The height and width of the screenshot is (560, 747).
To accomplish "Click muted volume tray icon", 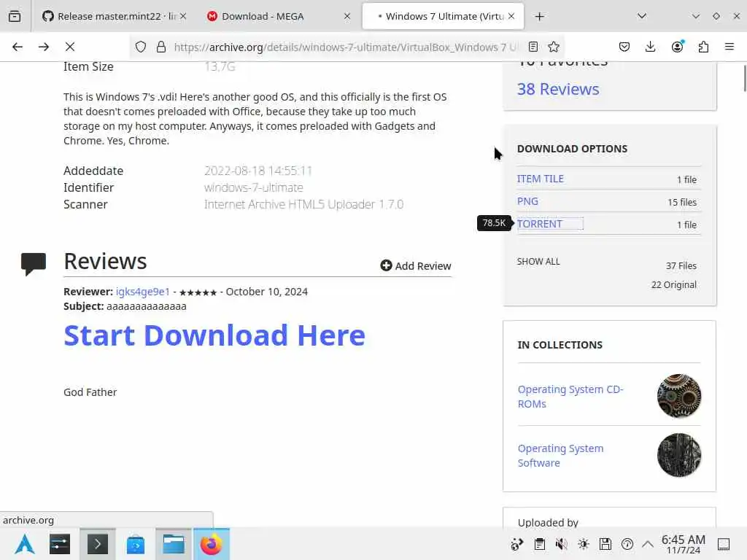I will (561, 544).
